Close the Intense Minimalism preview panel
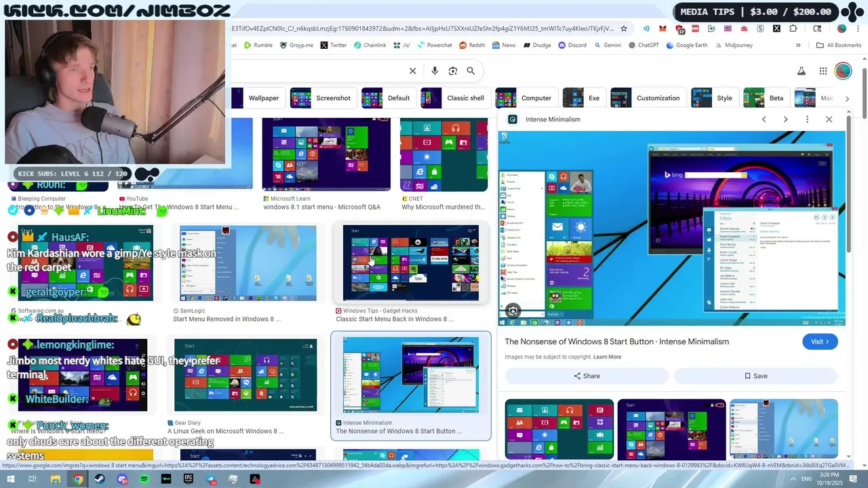 [x=829, y=119]
